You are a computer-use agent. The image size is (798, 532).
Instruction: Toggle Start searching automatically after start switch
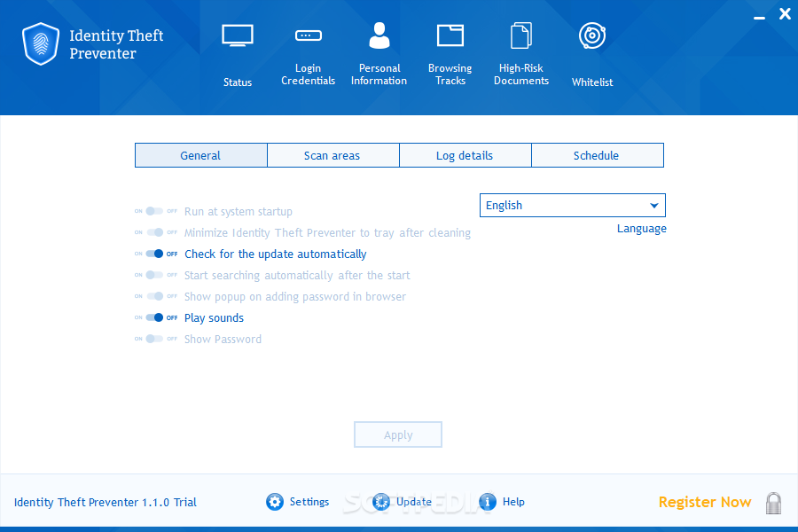pyautogui.click(x=154, y=275)
